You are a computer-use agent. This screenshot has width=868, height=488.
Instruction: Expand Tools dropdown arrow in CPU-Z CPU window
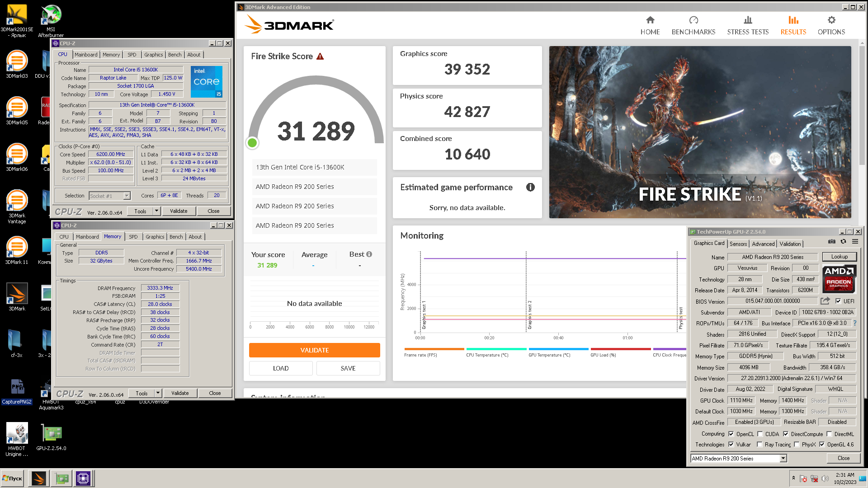click(156, 211)
